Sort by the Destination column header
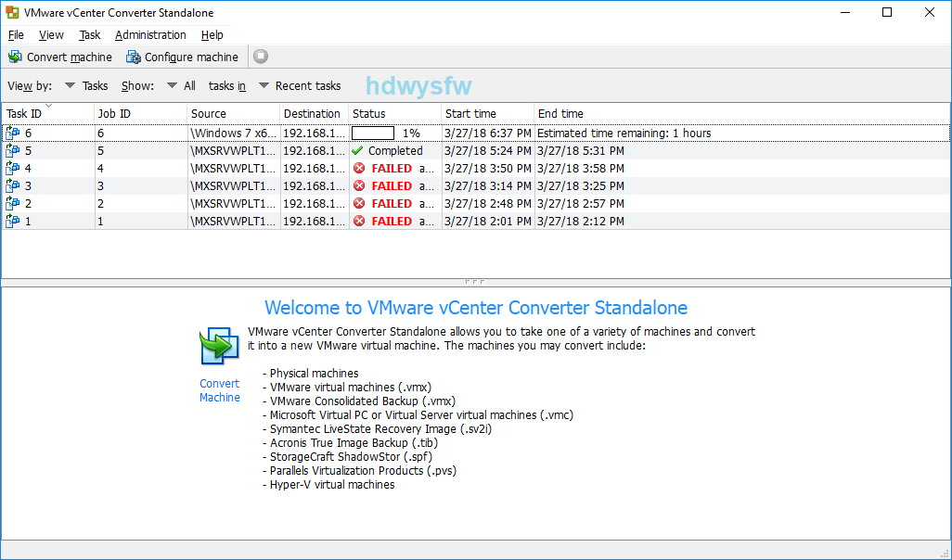 pos(315,113)
